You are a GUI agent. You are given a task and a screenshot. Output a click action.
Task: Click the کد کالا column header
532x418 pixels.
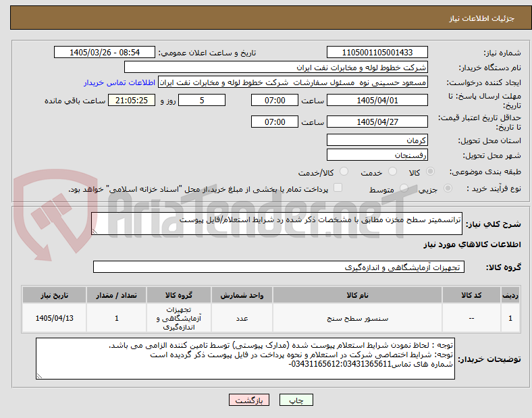coord(471,295)
